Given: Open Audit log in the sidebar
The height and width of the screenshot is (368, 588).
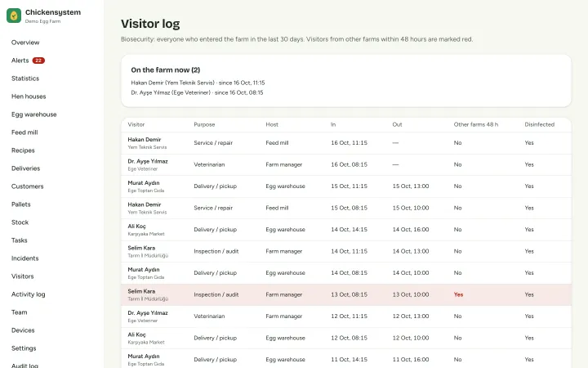Looking at the screenshot, I should pyautogui.click(x=24, y=366).
